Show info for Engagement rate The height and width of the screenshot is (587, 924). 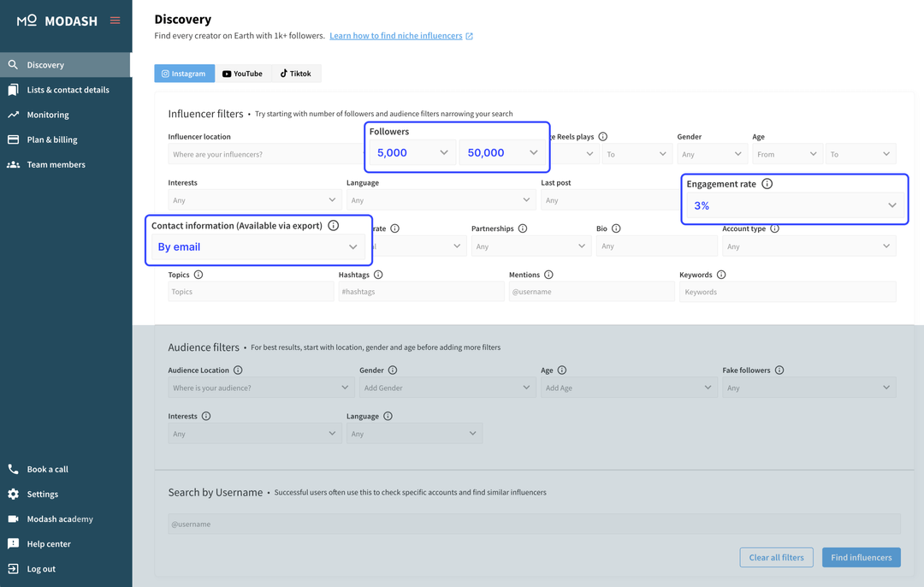tap(767, 184)
